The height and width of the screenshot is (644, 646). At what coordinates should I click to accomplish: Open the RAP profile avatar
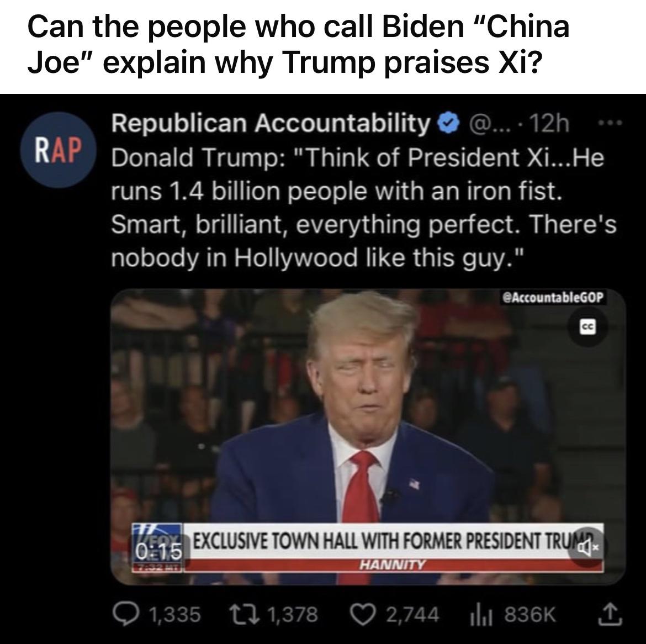click(58, 150)
